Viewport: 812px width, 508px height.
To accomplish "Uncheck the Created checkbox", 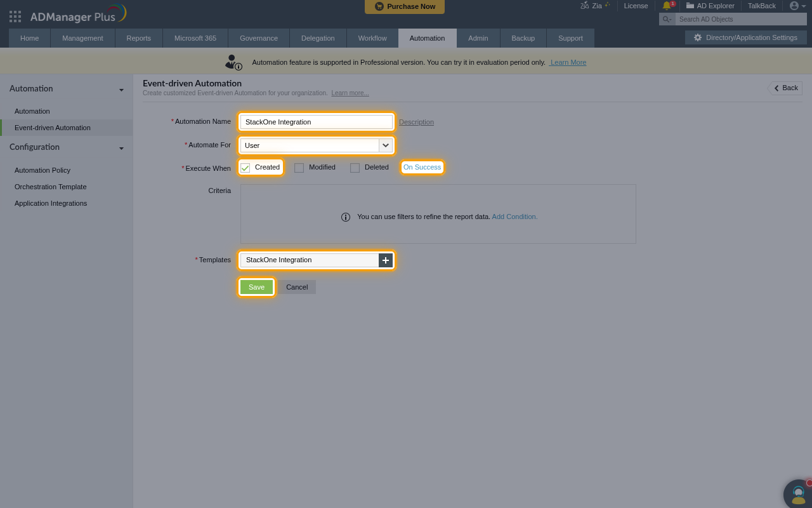I will coord(246,168).
